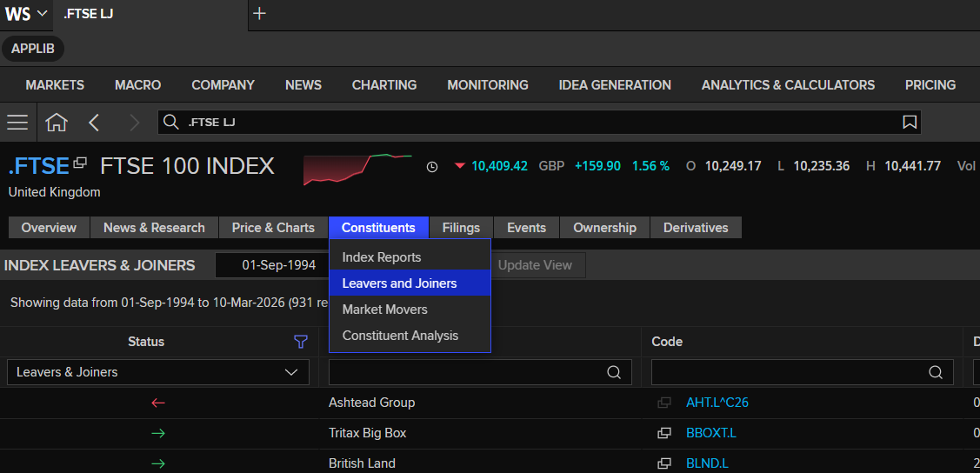Switch to the Overview tab
Viewport: 980px width, 473px height.
[x=49, y=228]
